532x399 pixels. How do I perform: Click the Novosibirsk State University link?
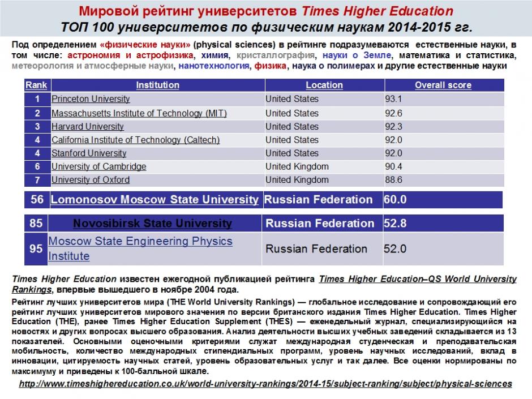tap(153, 223)
